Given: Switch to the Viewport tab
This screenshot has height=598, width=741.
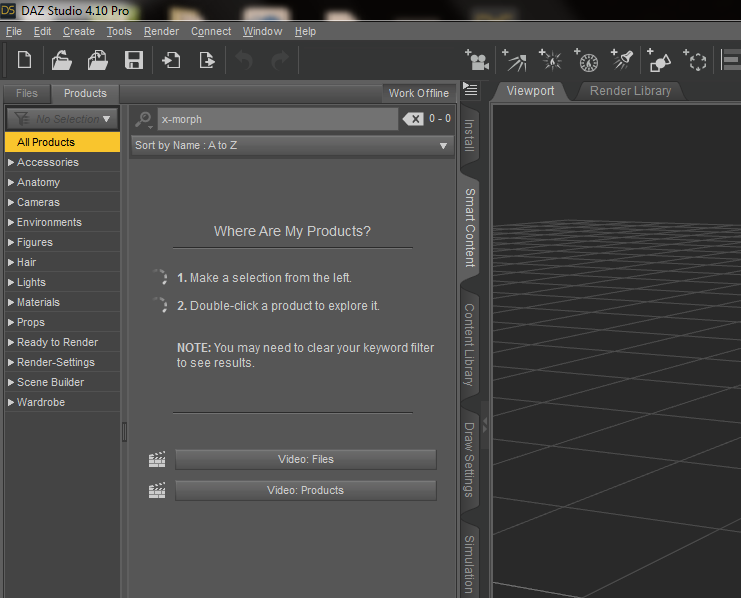Looking at the screenshot, I should [x=530, y=91].
